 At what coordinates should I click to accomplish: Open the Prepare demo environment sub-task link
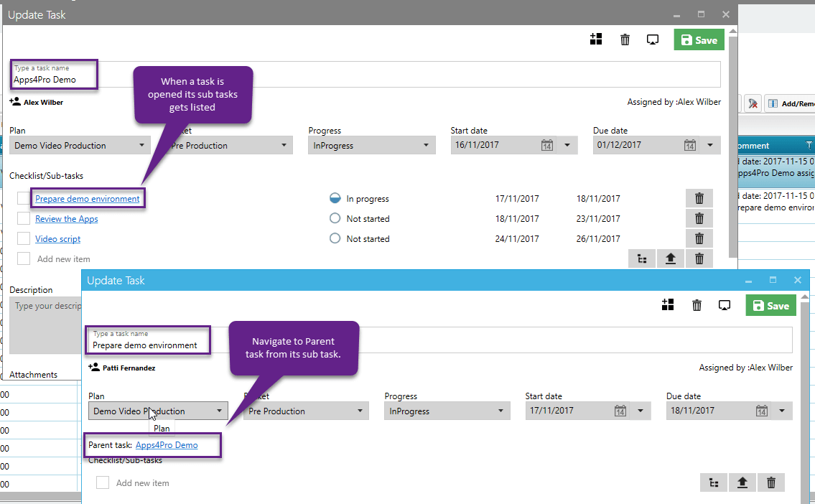point(88,198)
